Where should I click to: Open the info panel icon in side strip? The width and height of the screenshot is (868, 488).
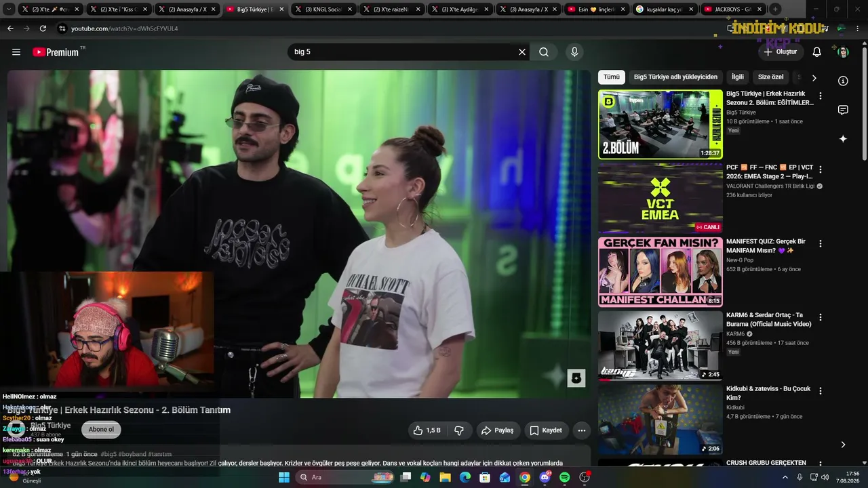coord(843,81)
